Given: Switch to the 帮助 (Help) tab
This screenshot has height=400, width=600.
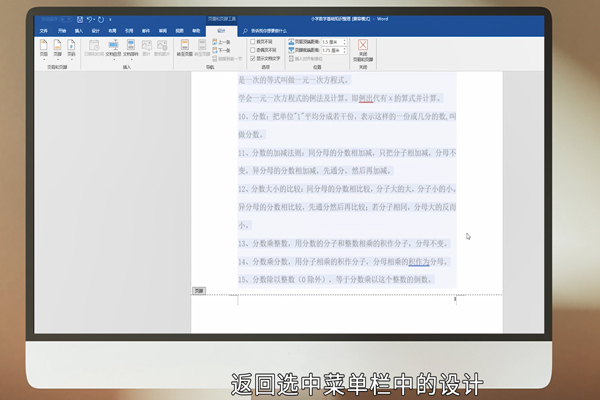Looking at the screenshot, I should [x=196, y=31].
